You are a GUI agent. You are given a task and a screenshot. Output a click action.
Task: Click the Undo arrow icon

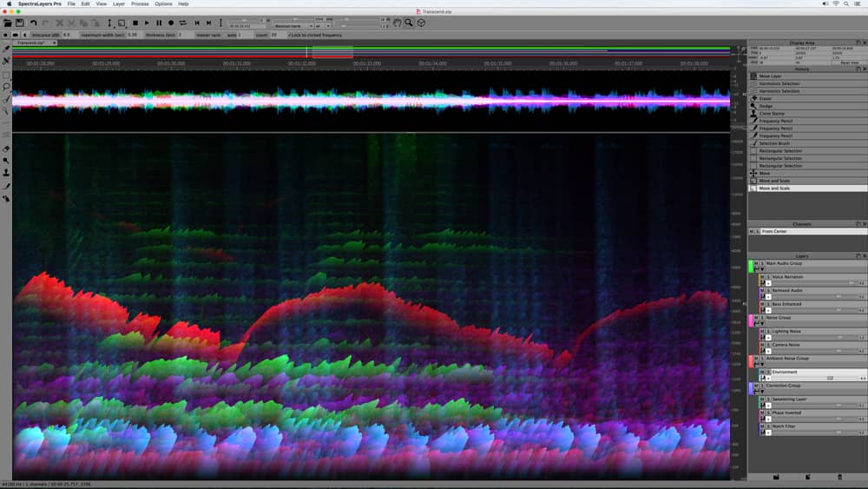click(33, 23)
